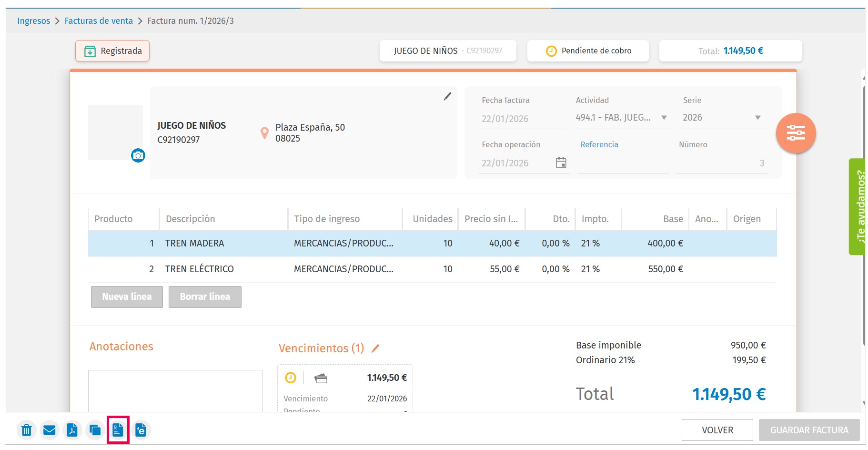Open the Serie 2026 dropdown
868x450 pixels.
point(758,118)
